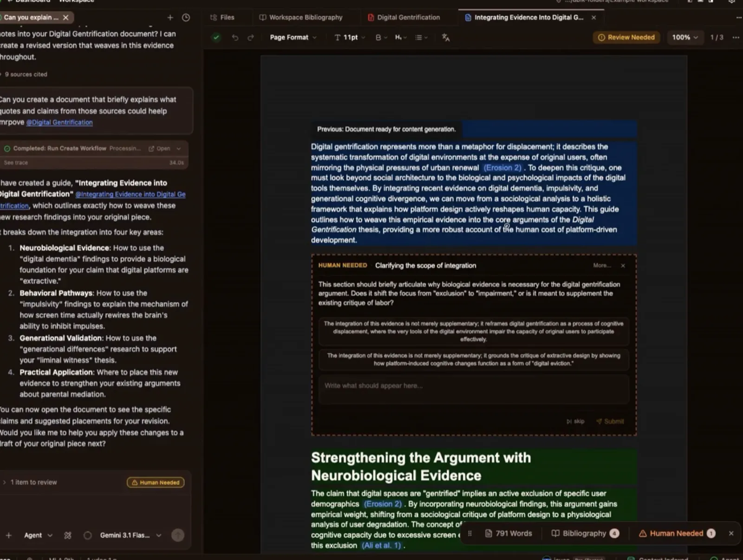The image size is (743, 560).
Task: Dismiss the Human Needed card
Action: coord(623,266)
